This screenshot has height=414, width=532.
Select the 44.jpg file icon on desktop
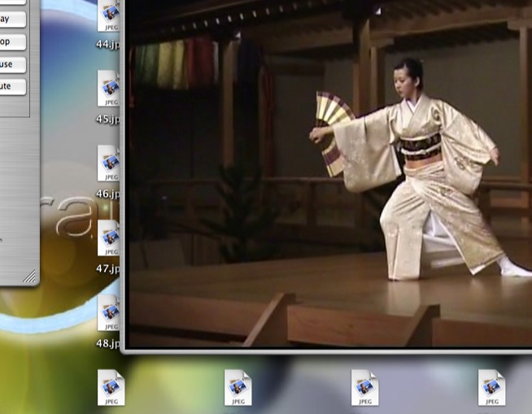(108, 15)
